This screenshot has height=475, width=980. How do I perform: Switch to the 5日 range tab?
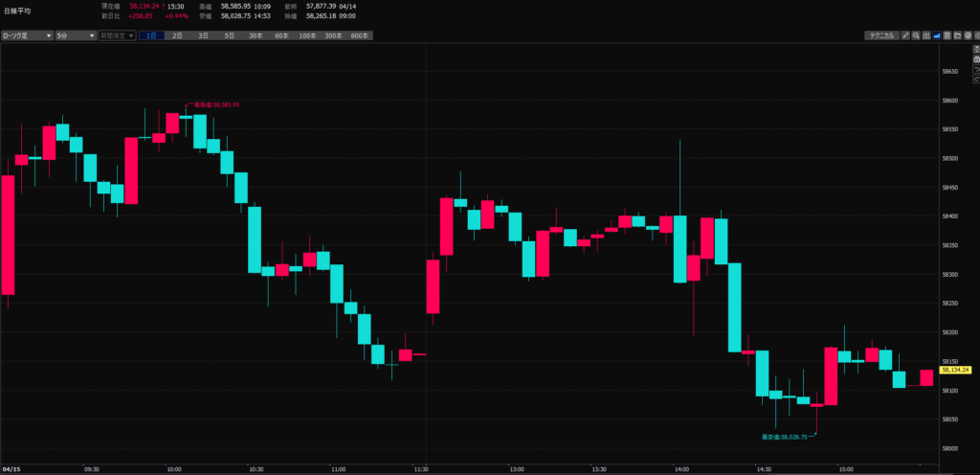[x=229, y=35]
